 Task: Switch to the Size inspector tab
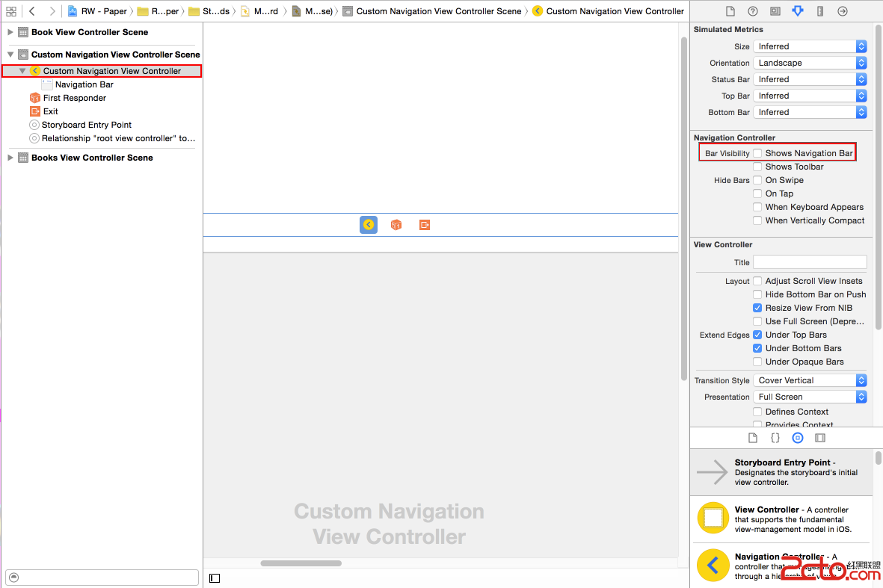click(x=820, y=11)
